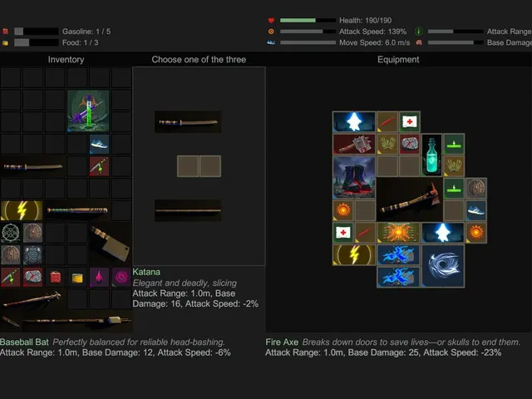The image size is (532, 399).
Task: Click the yellow Food icon
Action: 5,42
